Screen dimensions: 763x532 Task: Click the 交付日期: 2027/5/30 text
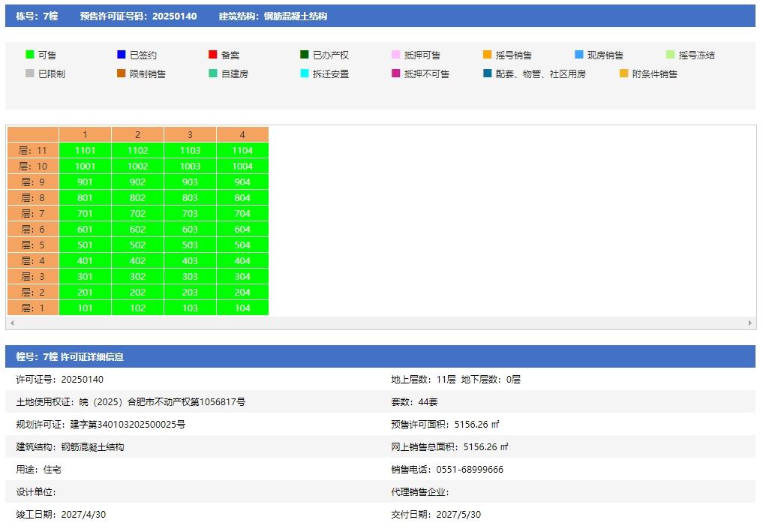(x=436, y=514)
